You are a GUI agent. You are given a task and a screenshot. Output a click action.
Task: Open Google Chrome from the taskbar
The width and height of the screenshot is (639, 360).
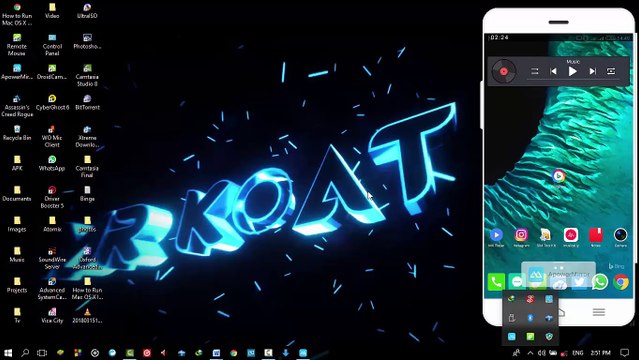click(x=234, y=353)
